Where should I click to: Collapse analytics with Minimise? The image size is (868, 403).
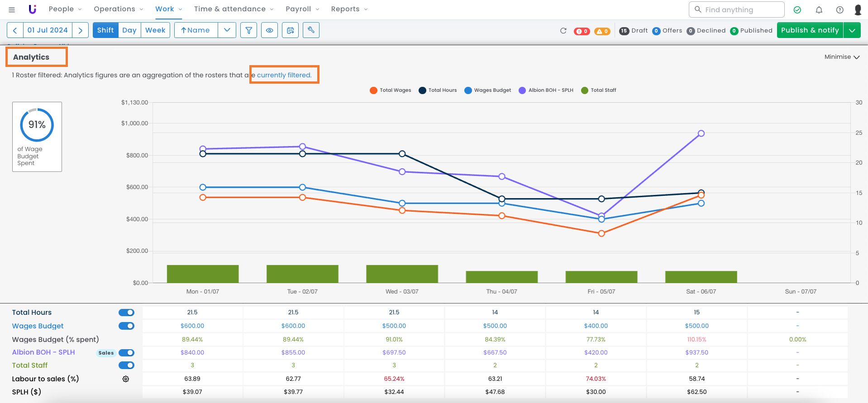(x=841, y=57)
